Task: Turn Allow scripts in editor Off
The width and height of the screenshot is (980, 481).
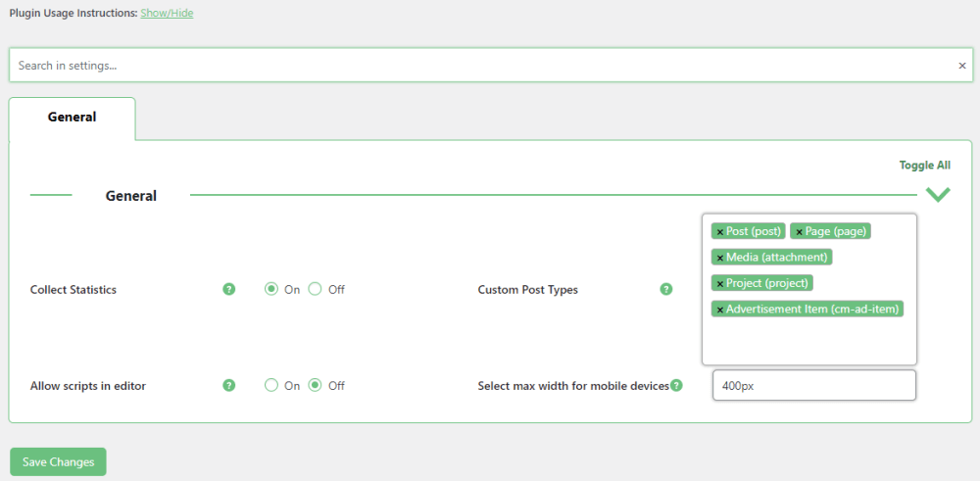Action: click(316, 386)
